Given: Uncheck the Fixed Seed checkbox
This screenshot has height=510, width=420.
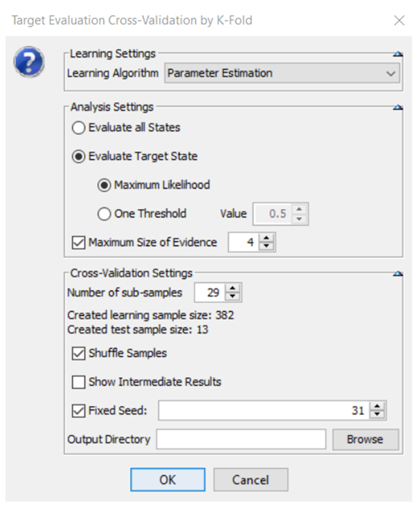Looking at the screenshot, I should coord(78,411).
